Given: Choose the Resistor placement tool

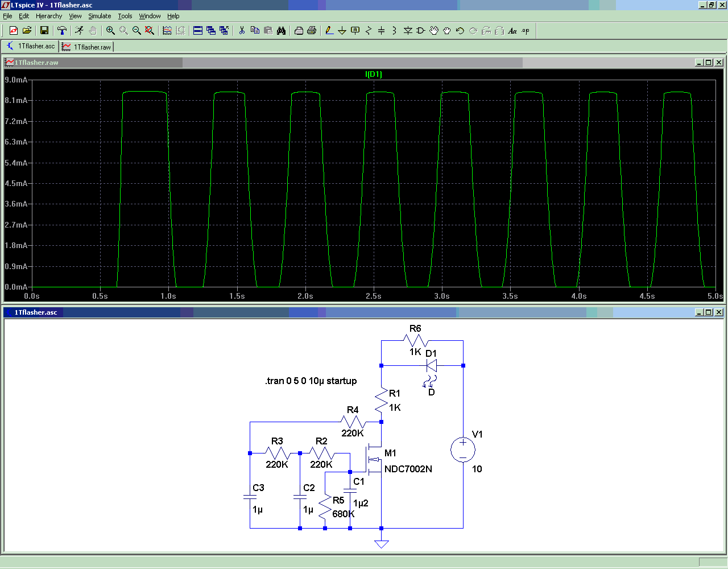Looking at the screenshot, I should (368, 31).
